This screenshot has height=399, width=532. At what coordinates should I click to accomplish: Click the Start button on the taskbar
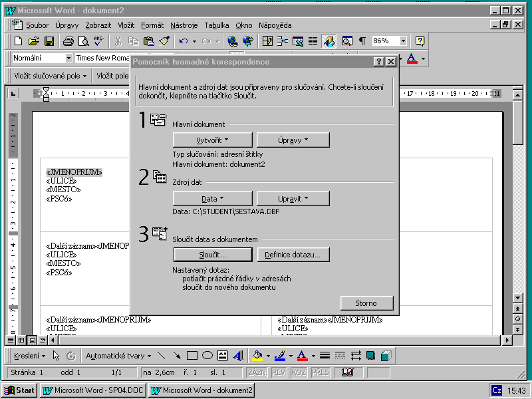click(x=19, y=390)
